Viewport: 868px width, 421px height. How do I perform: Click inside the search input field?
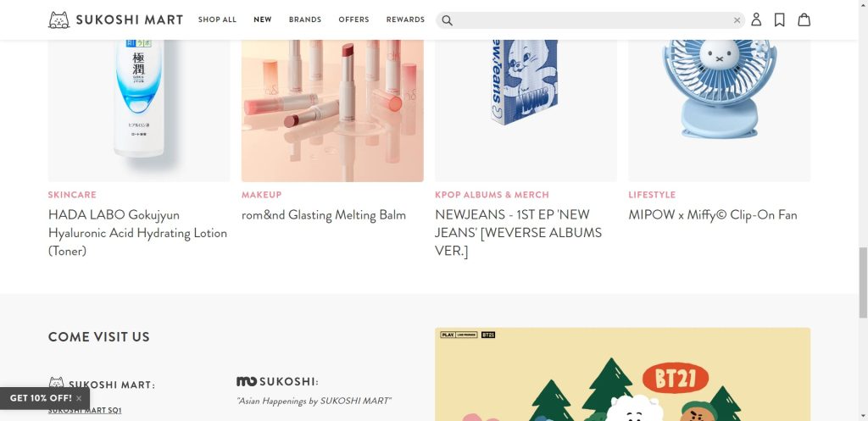tap(593, 20)
